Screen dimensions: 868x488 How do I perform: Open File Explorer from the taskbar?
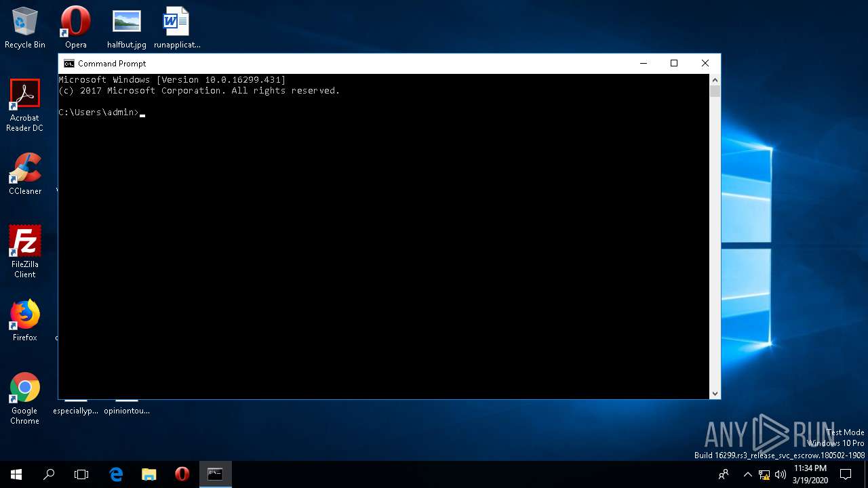[x=149, y=474]
